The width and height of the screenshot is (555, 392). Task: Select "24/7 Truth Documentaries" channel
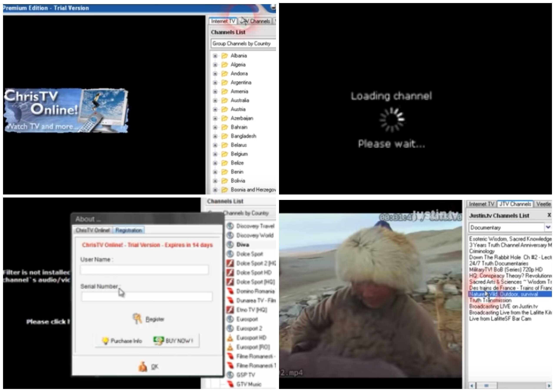[499, 263]
